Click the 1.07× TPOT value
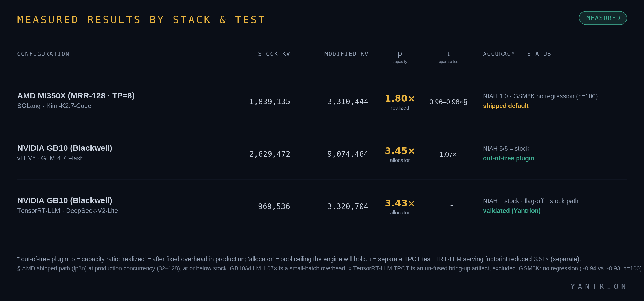 (448, 154)
